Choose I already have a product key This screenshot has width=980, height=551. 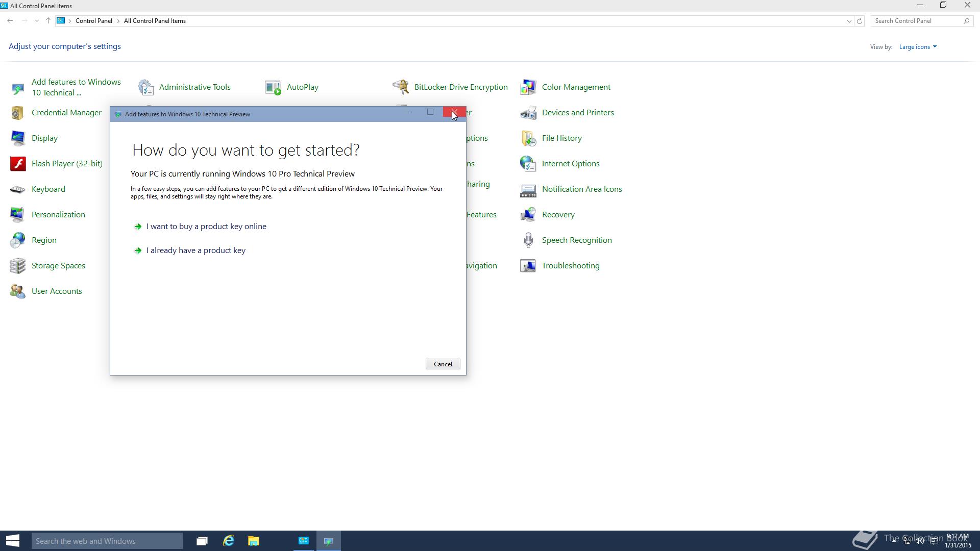point(196,251)
